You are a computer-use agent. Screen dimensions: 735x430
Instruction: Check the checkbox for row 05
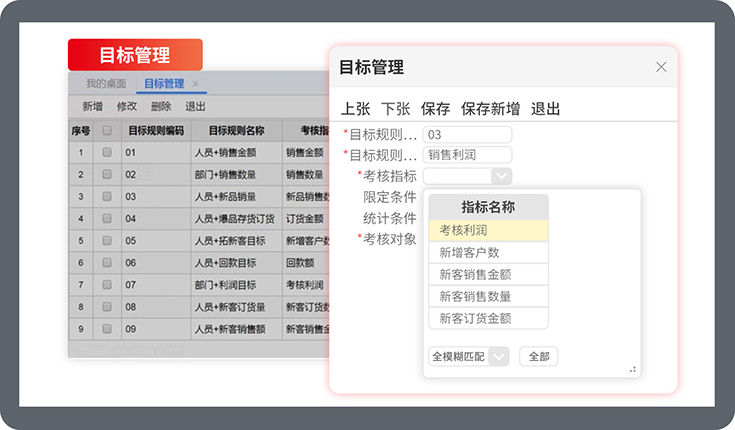click(x=107, y=241)
